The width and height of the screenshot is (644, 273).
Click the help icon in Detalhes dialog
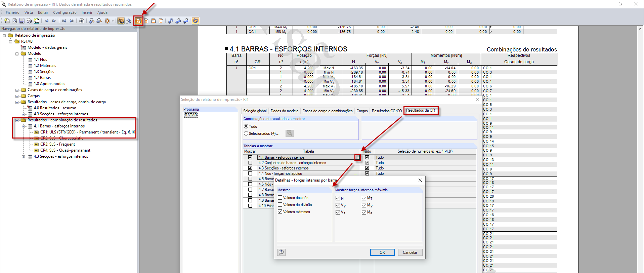282,252
